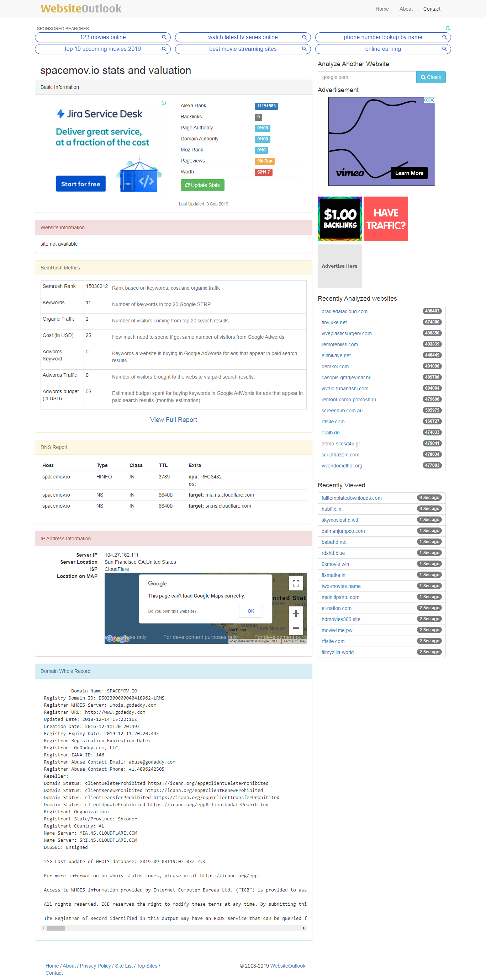The height and width of the screenshot is (980, 486).
Task: Open the WebsiteOutlook logo
Action: click(x=81, y=9)
